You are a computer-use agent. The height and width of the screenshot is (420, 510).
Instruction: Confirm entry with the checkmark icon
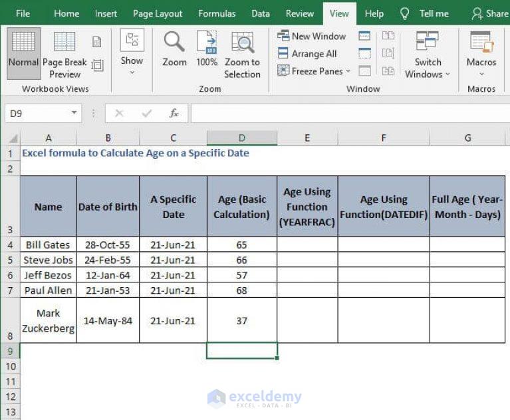(x=147, y=113)
